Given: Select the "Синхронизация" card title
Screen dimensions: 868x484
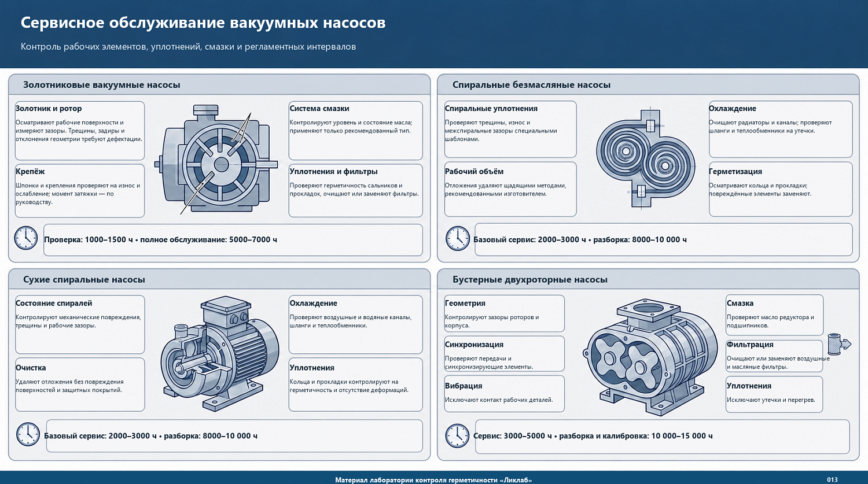Looking at the screenshot, I should tap(475, 344).
